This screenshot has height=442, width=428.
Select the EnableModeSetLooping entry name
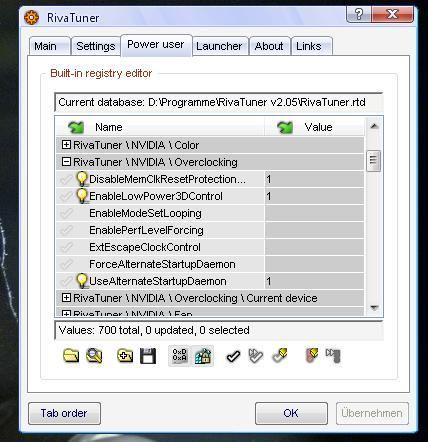click(x=145, y=213)
